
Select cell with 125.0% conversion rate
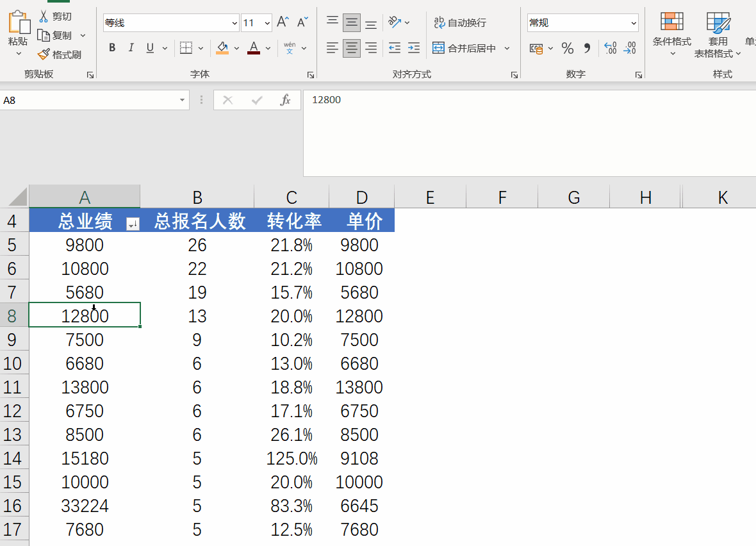(292, 458)
